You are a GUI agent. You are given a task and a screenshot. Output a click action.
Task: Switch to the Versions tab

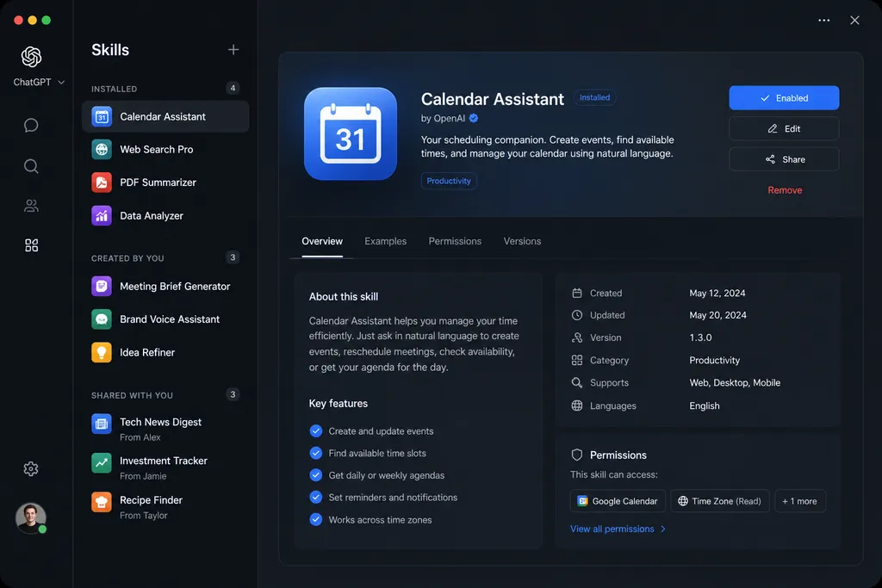(522, 241)
